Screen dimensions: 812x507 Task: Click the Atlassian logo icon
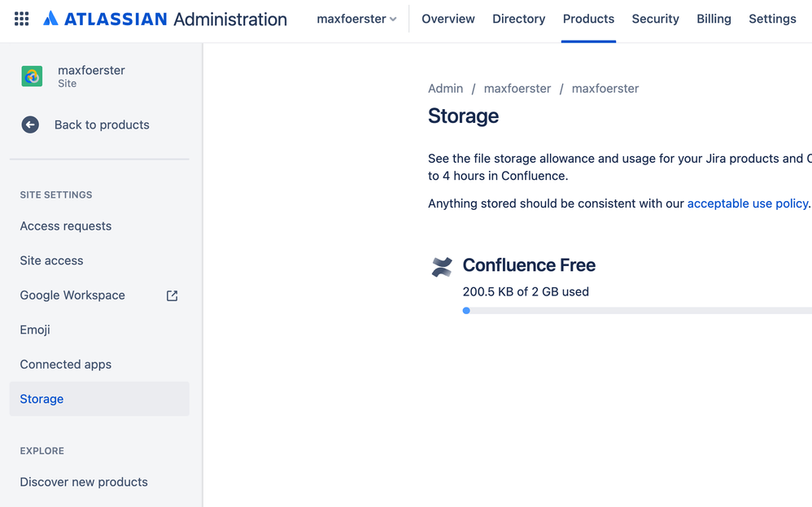point(50,19)
